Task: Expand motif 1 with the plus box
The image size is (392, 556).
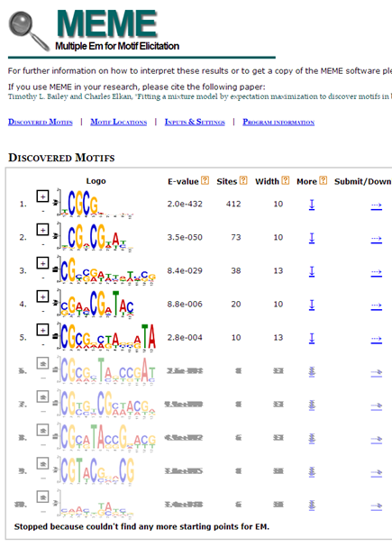Action: [x=42, y=196]
